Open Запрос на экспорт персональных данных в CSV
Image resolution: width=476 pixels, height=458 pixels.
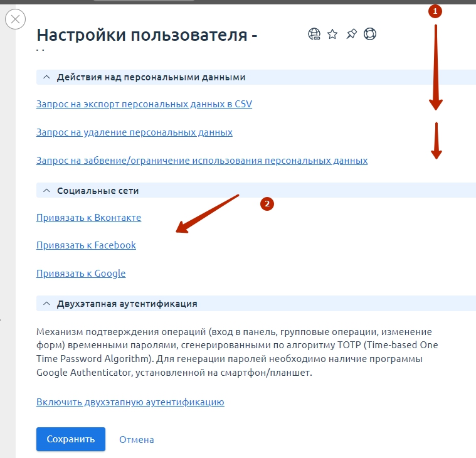pos(144,104)
